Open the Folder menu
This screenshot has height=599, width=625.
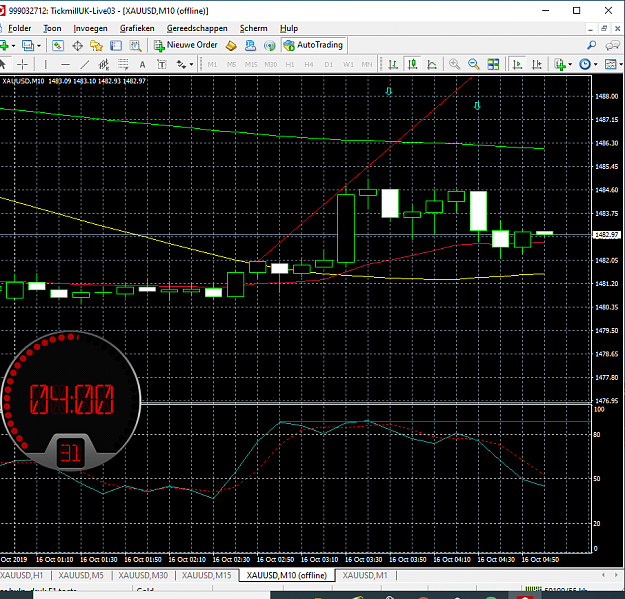[x=20, y=28]
